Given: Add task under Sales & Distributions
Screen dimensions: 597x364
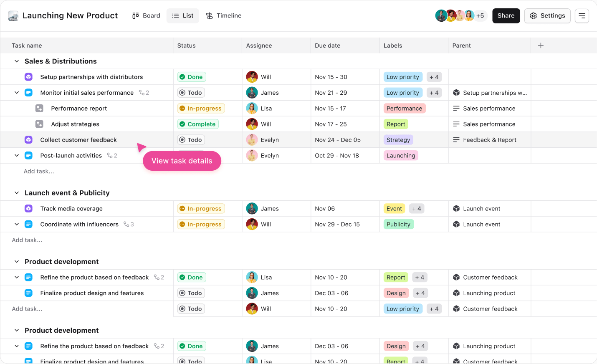Looking at the screenshot, I should click(39, 172).
